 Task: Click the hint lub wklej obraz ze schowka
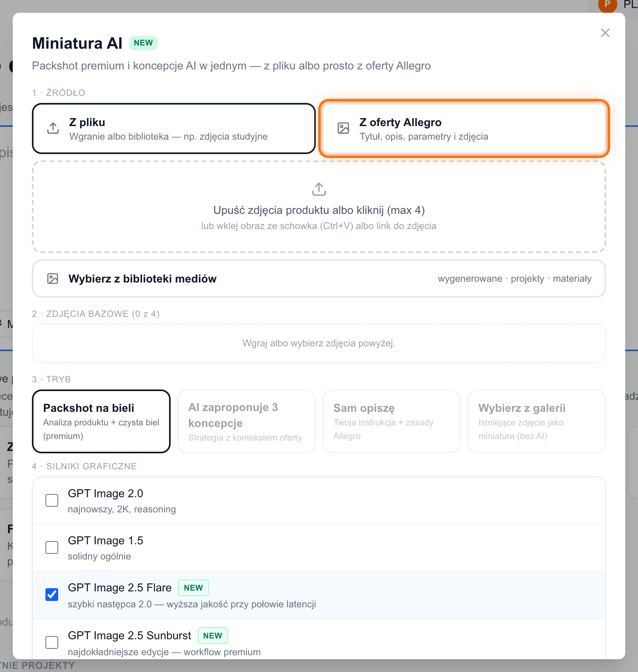(319, 226)
